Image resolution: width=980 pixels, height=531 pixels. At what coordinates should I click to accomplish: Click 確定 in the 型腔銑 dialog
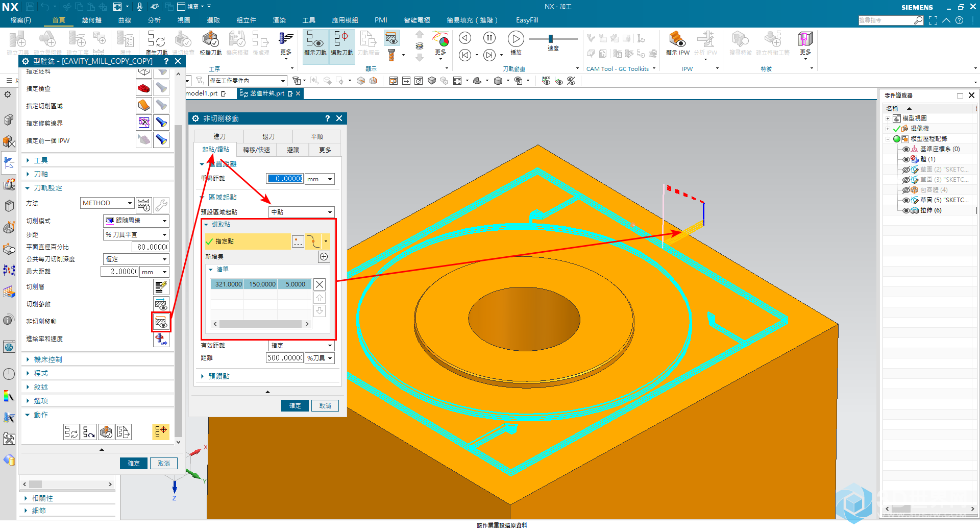pos(134,463)
